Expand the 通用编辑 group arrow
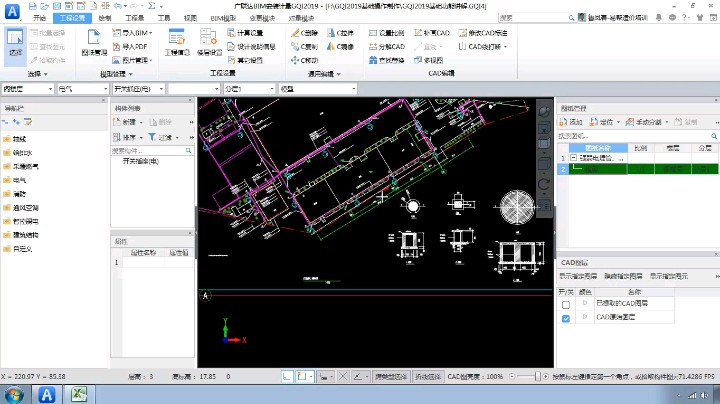720x404 pixels. point(339,74)
